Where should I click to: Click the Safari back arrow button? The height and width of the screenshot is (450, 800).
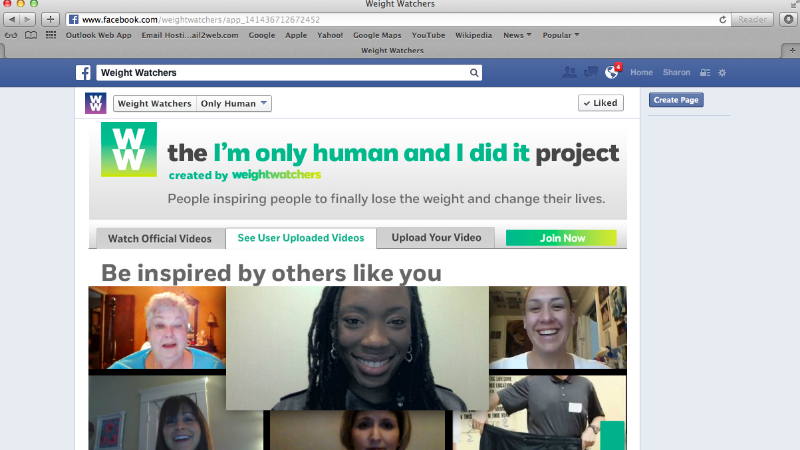(12, 19)
